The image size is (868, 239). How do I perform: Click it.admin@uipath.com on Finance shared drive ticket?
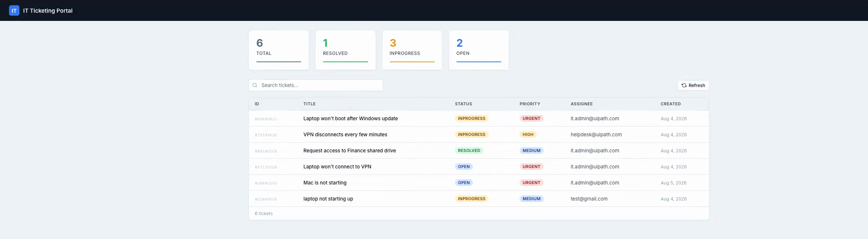[595, 150]
